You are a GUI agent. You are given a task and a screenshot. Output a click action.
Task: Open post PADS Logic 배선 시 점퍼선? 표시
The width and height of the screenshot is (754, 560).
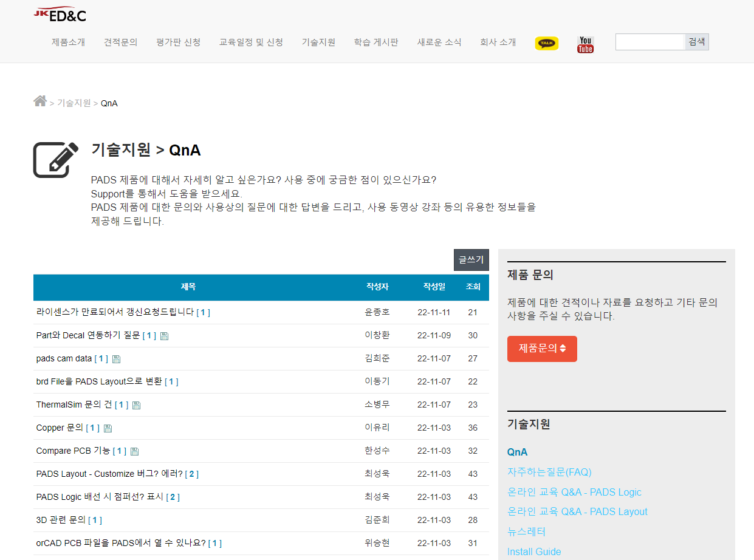click(100, 497)
